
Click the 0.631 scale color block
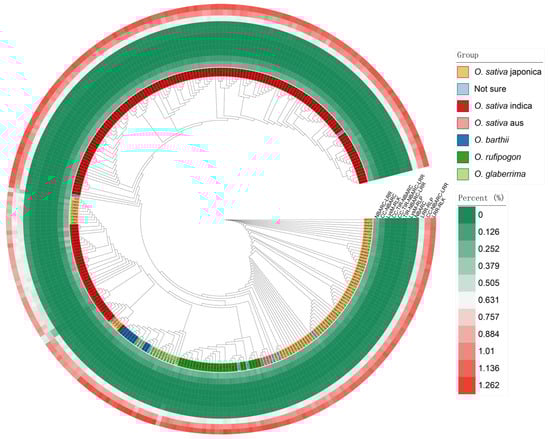coord(467,300)
